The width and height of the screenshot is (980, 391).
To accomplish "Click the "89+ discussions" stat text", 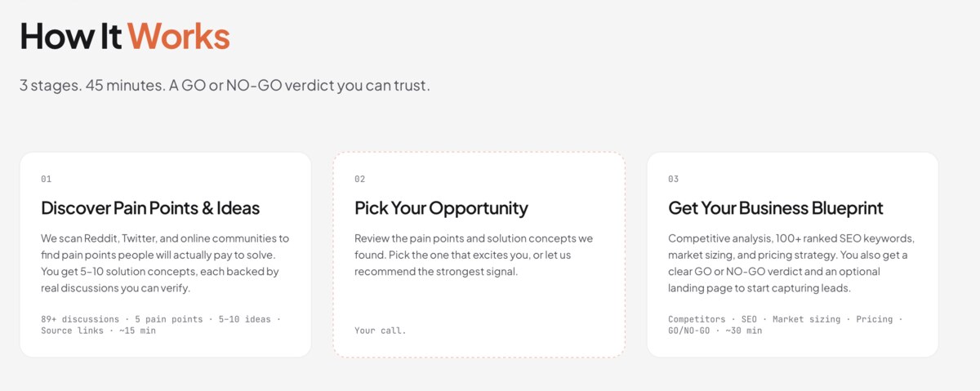I will pos(79,319).
